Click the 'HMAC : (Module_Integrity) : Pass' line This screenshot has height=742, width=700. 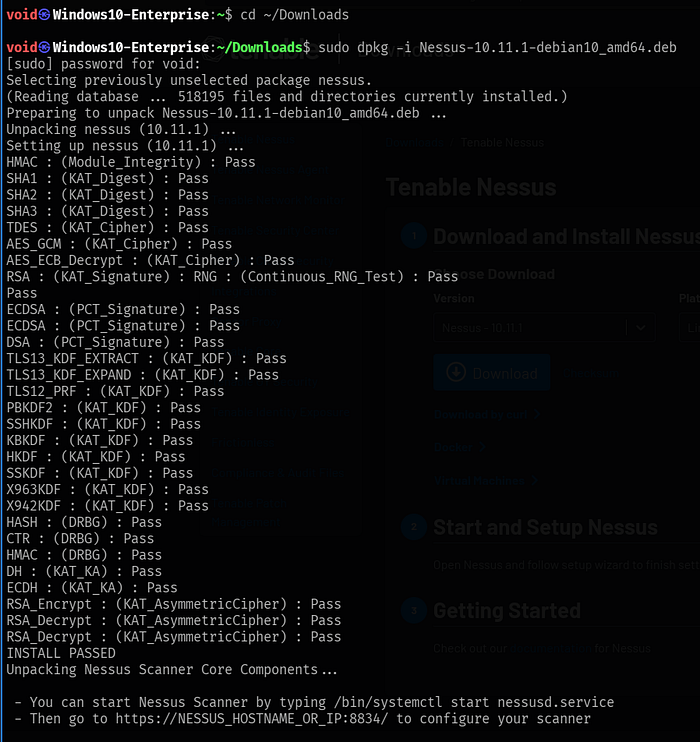pos(131,162)
